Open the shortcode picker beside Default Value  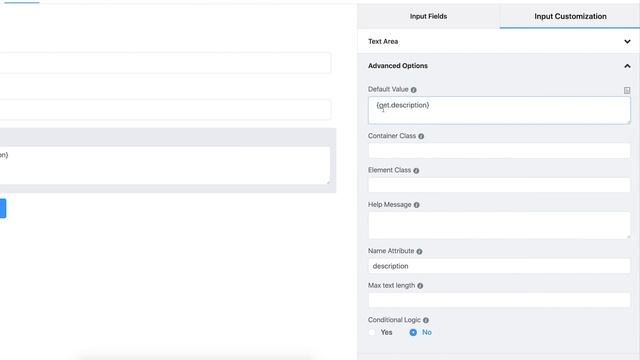(x=627, y=90)
